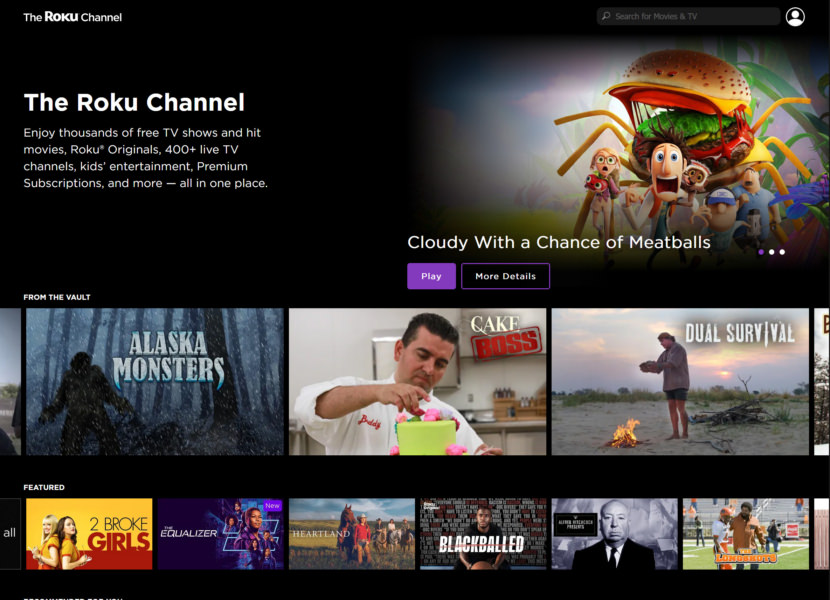The height and width of the screenshot is (600, 830).
Task: Open the Alfred Hitchcock Presents show
Action: (x=615, y=533)
